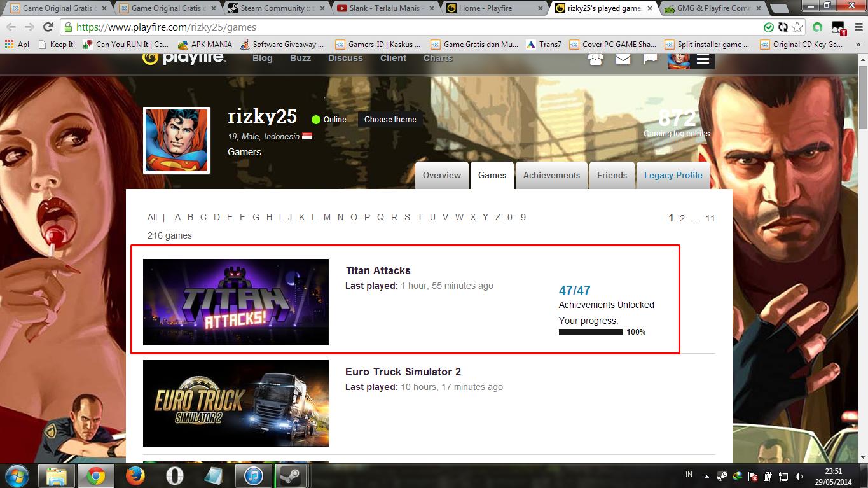Screen dimensions: 868x488
Task: Go back with the Chrome back arrow
Action: [x=11, y=27]
